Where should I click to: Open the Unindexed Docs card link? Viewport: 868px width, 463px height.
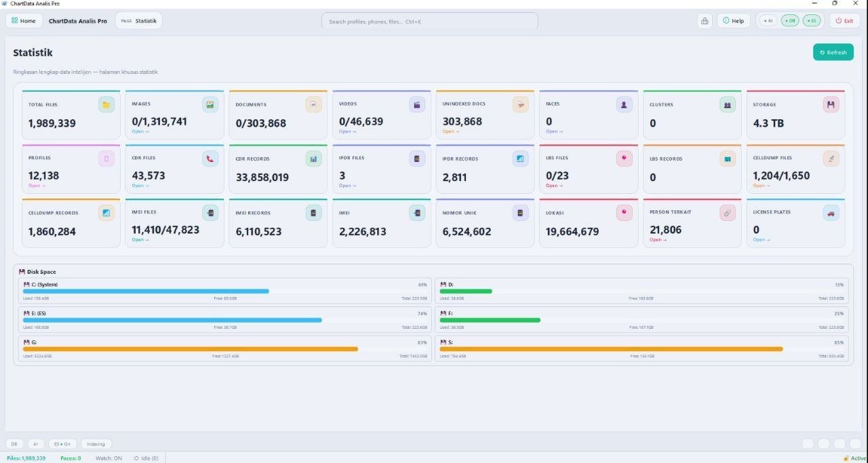pos(451,132)
